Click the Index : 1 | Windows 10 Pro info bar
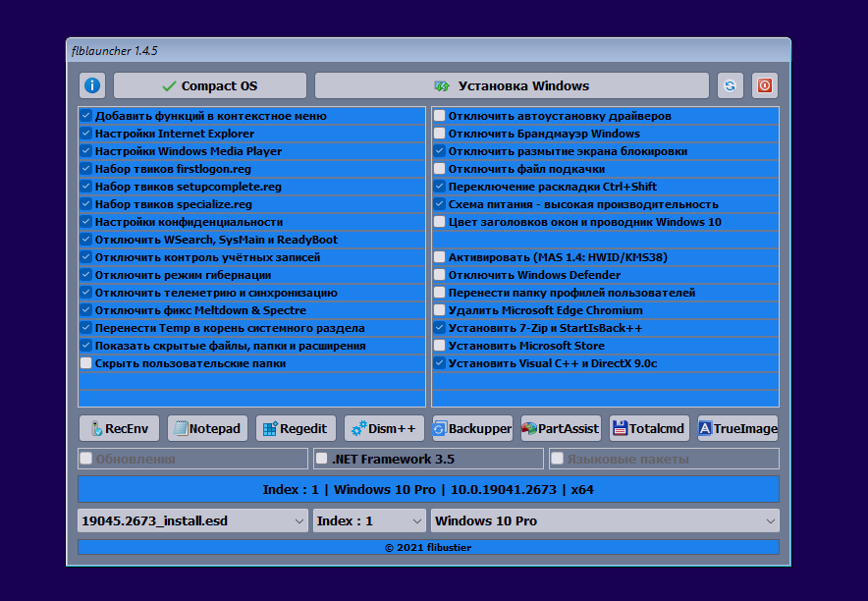The height and width of the screenshot is (601, 868). 428,490
